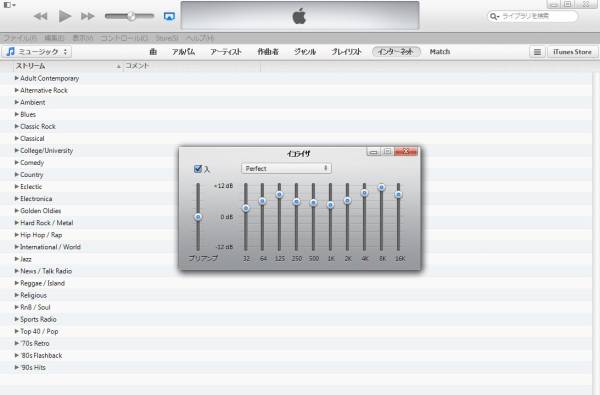Image resolution: width=600 pixels, height=395 pixels.
Task: Select the Reggae / Island row
Action: pos(297,283)
